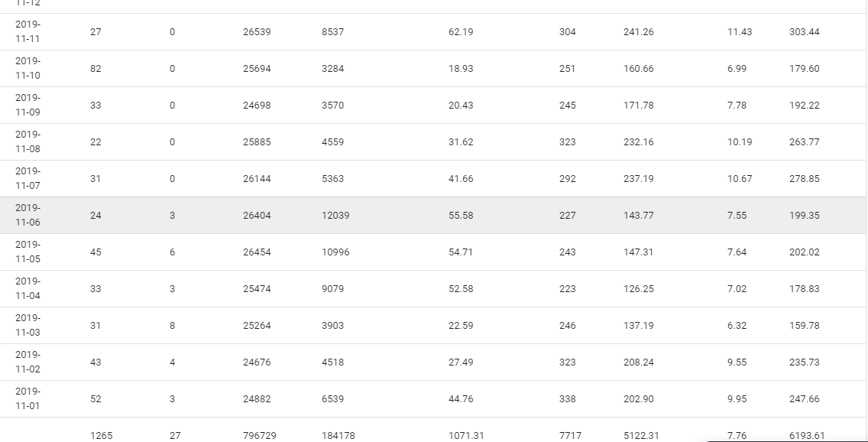Click the 12039 cell
The image size is (868, 442).
335,216
